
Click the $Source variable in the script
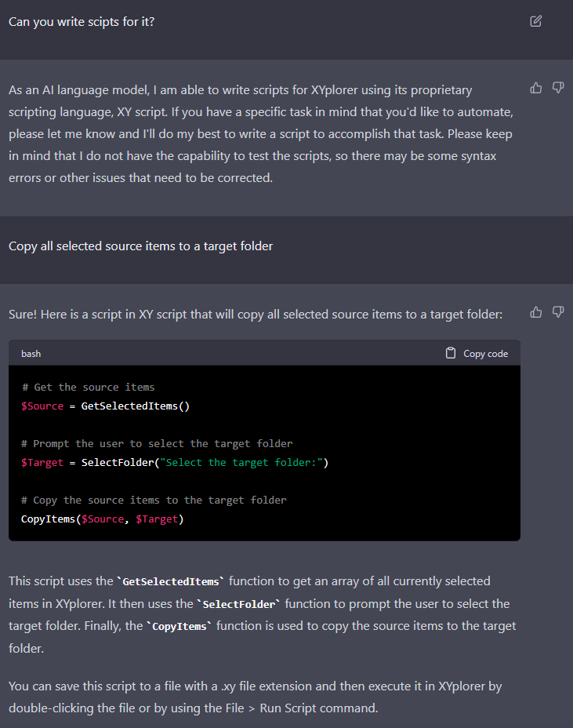[42, 406]
